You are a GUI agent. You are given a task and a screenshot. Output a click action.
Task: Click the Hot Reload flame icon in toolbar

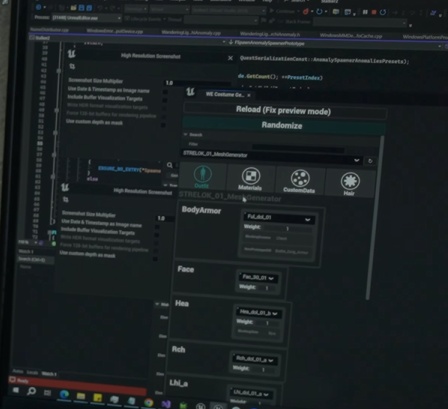tap(305, 12)
